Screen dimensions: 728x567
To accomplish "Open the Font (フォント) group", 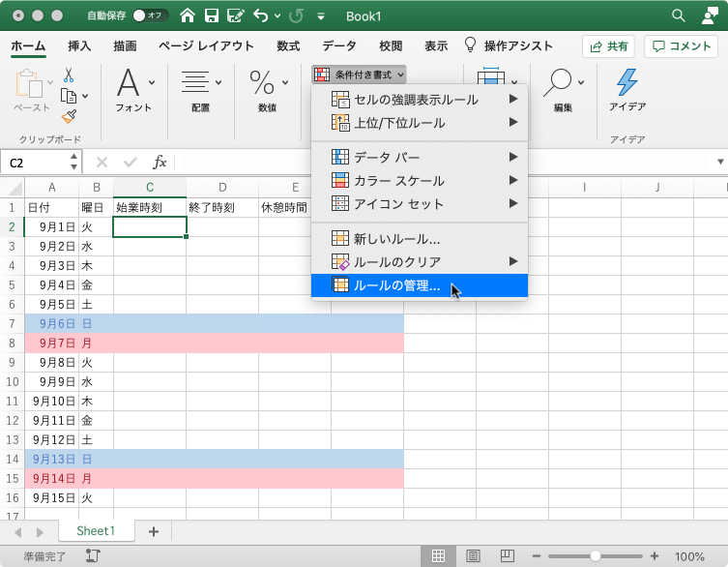I will (134, 91).
